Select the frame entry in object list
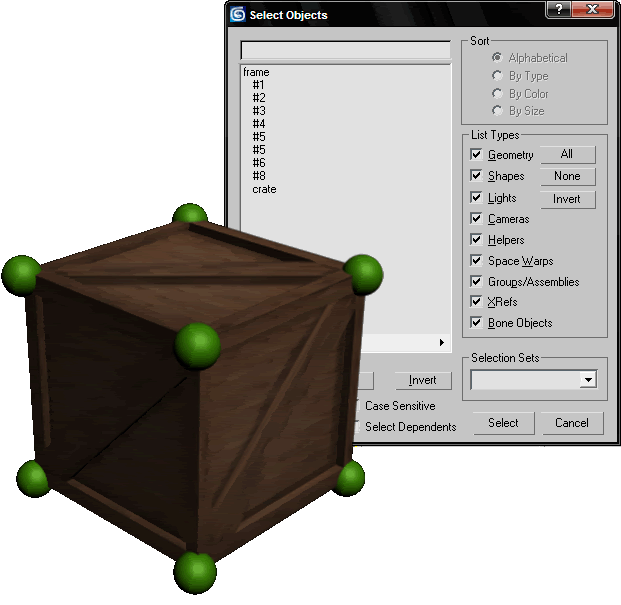 pos(256,72)
